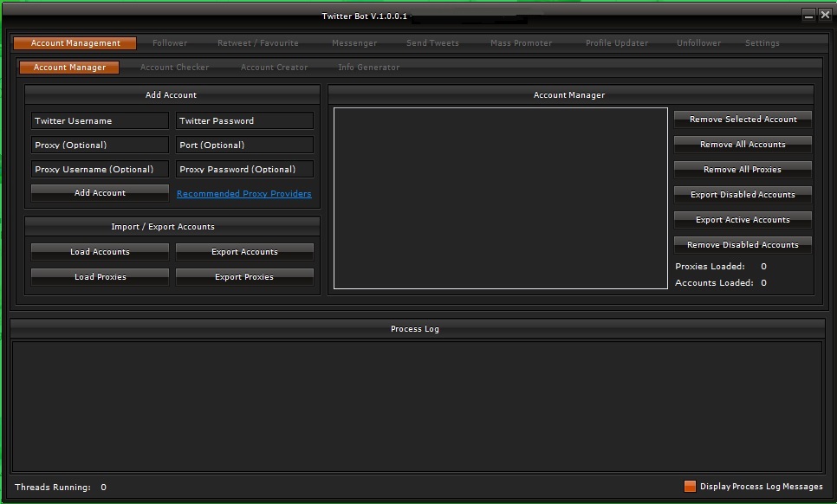
Task: Click the Proxy (Optional) input field
Action: pyautogui.click(x=100, y=145)
